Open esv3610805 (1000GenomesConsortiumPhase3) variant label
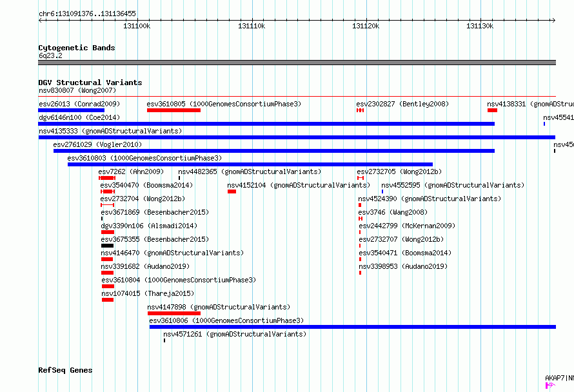This screenshot has width=574, height=392. (224, 104)
